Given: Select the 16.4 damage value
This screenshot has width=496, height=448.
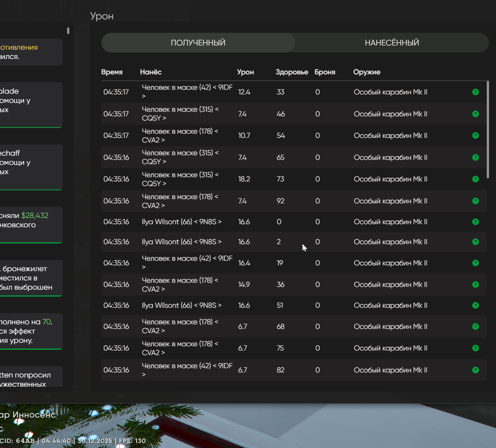Looking at the screenshot, I should point(244,263).
